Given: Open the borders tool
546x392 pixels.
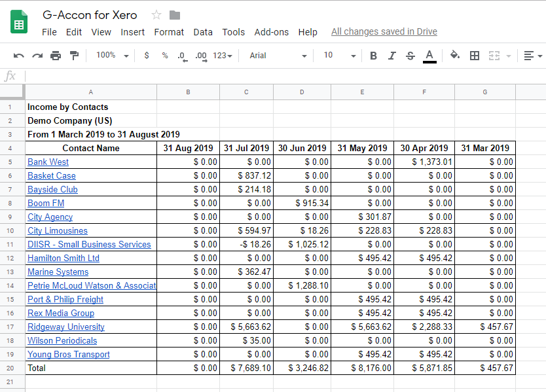Looking at the screenshot, I should point(475,56).
